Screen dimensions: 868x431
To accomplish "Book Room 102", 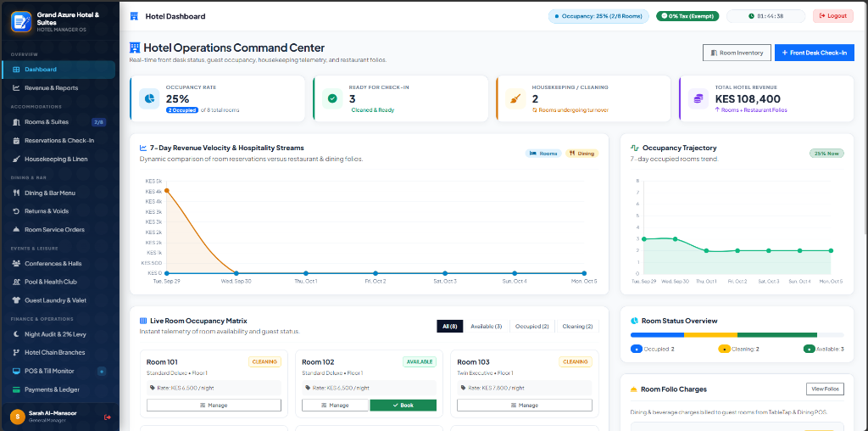I will (x=403, y=405).
